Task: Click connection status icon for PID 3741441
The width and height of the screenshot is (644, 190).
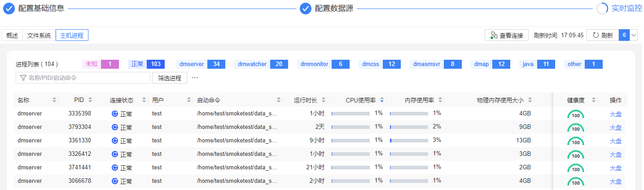Action: [115, 168]
